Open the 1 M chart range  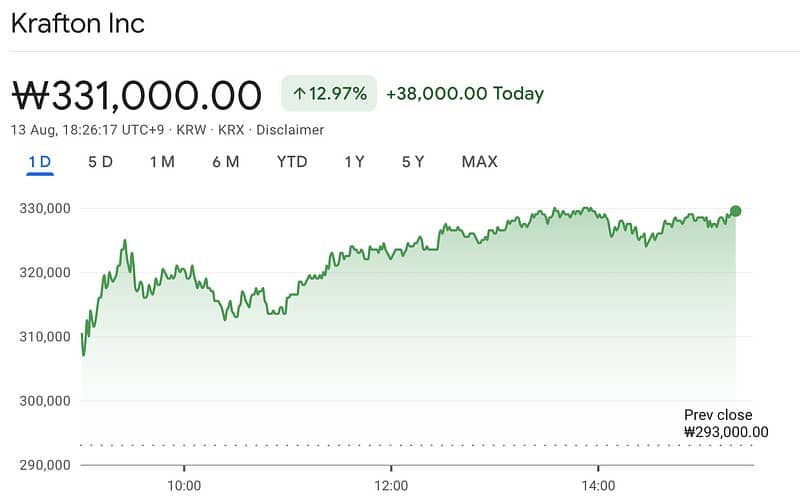coord(162,162)
